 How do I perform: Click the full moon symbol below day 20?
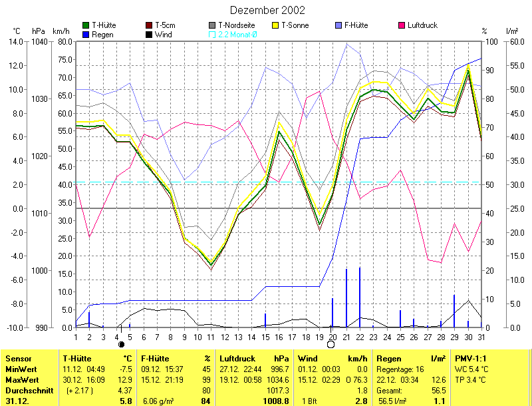pos(331,344)
